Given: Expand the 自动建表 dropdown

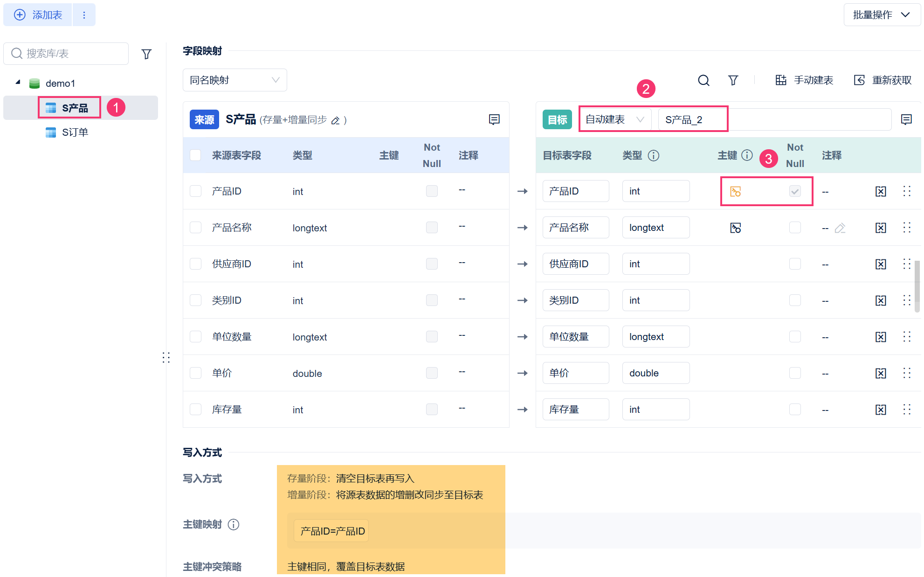Looking at the screenshot, I should click(614, 119).
